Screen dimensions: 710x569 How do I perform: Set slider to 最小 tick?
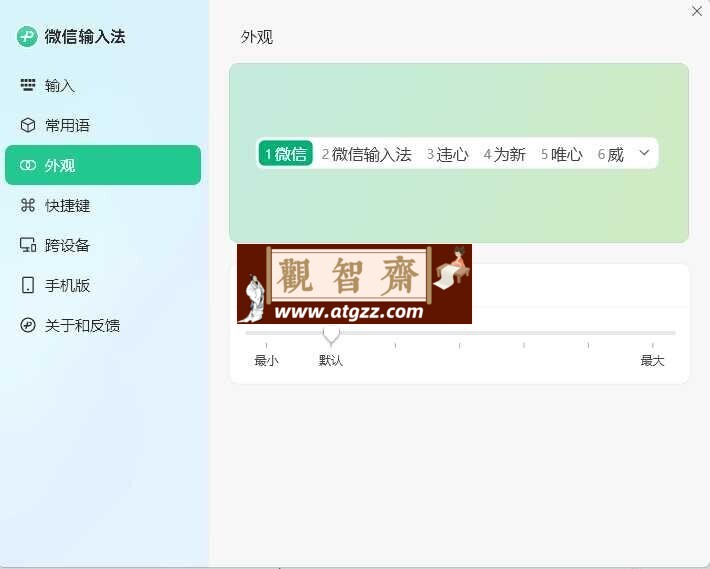coord(266,345)
